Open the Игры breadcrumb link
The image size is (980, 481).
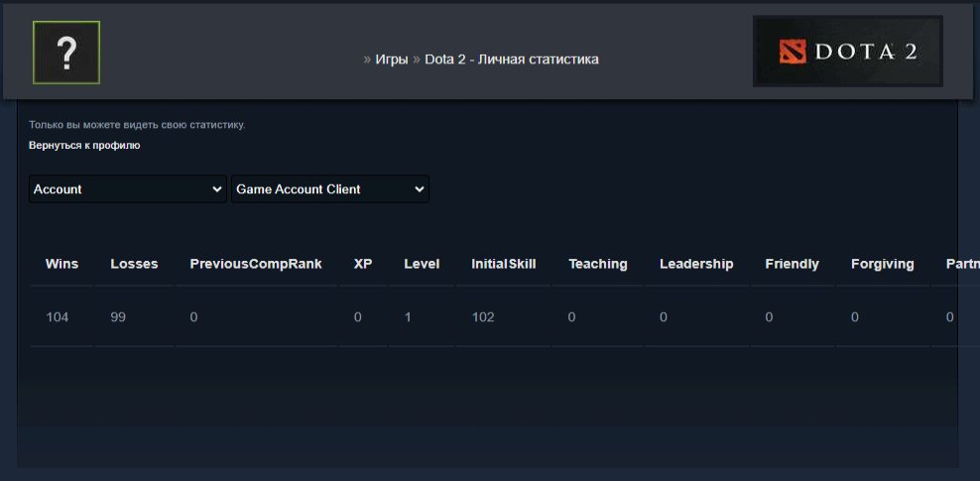click(391, 60)
